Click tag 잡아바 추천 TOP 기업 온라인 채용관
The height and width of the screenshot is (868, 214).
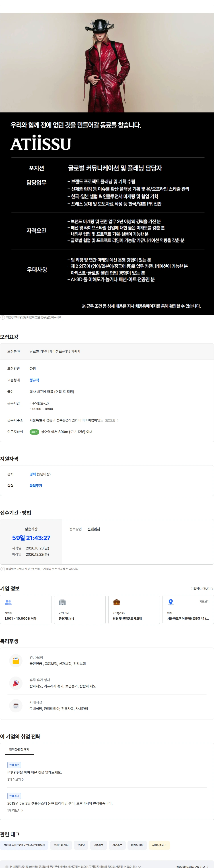pyautogui.click(x=24, y=845)
